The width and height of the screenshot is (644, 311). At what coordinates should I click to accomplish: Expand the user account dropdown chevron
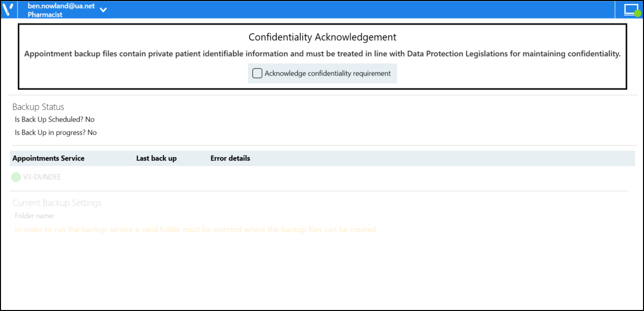click(104, 10)
